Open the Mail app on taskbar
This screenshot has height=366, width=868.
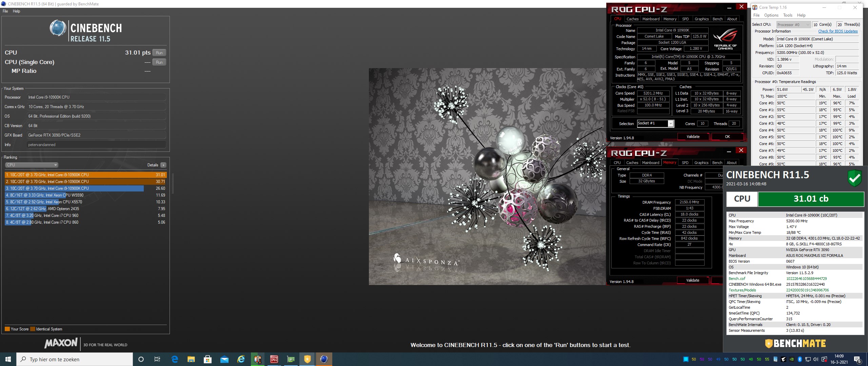(x=224, y=359)
